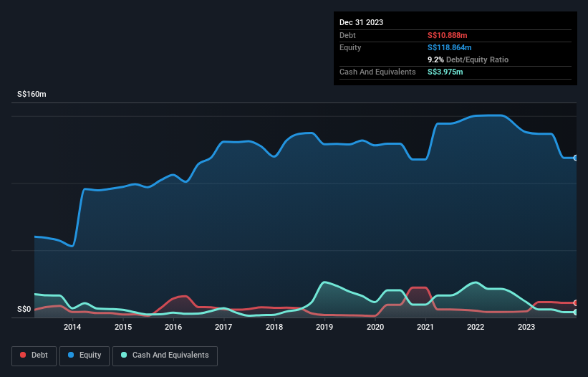Select the 2014 label on the x-axis
588x377 pixels.
[72, 328]
